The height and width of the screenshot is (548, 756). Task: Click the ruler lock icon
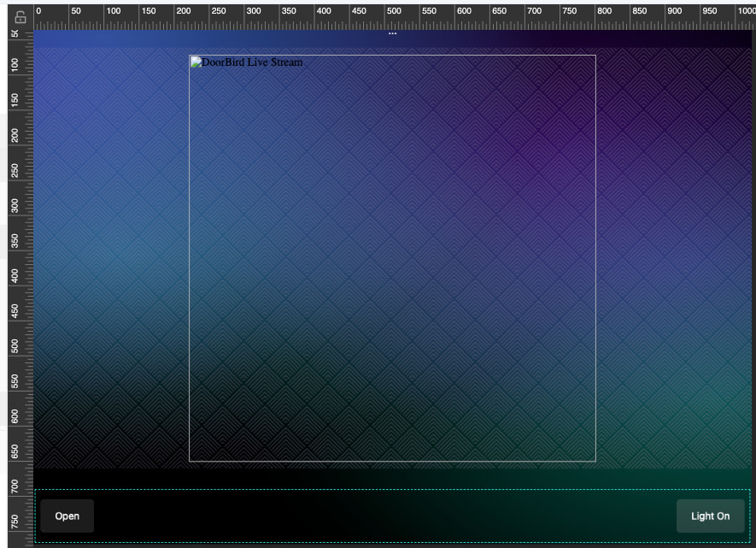point(21,15)
